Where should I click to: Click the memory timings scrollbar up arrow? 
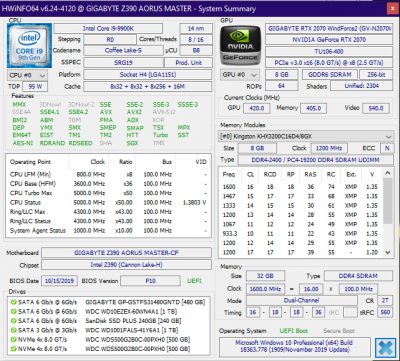pos(387,173)
